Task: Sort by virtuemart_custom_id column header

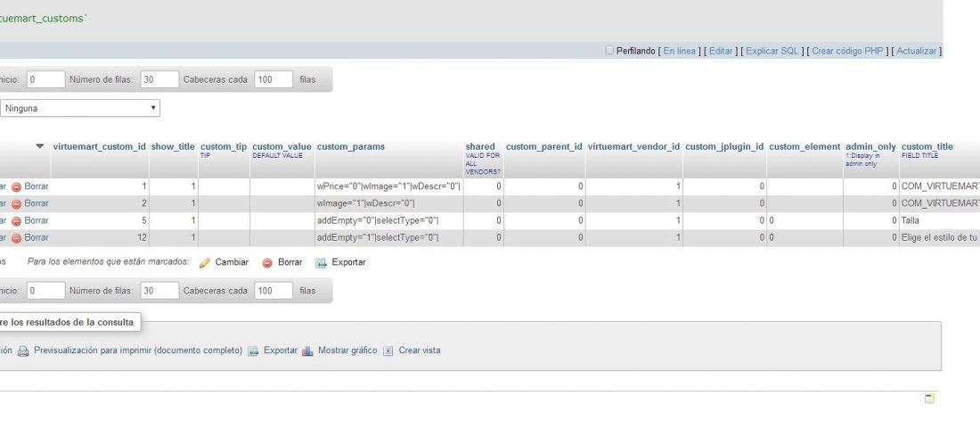Action: click(100, 147)
